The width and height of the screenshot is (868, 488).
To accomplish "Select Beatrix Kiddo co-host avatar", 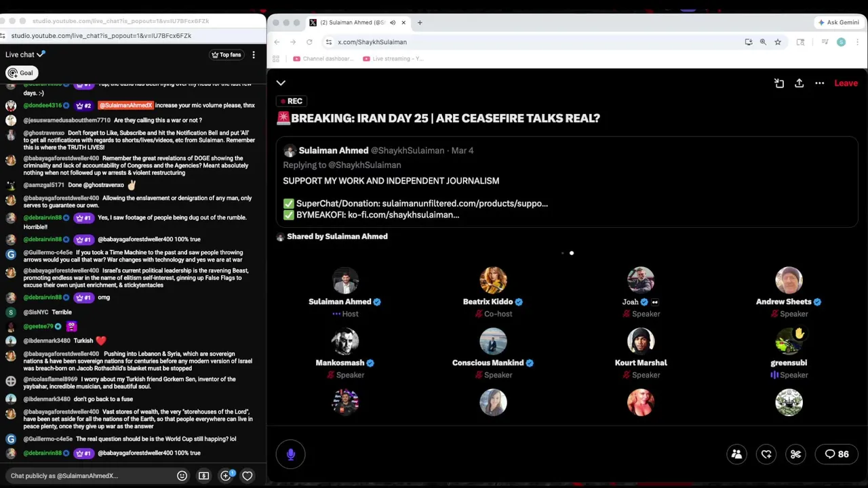I will pos(493,281).
